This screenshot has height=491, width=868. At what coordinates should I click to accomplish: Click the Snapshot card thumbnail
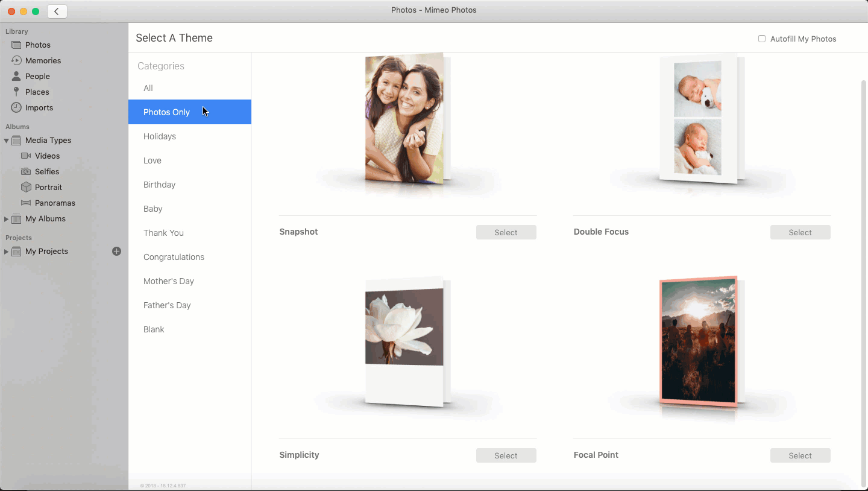(x=407, y=118)
